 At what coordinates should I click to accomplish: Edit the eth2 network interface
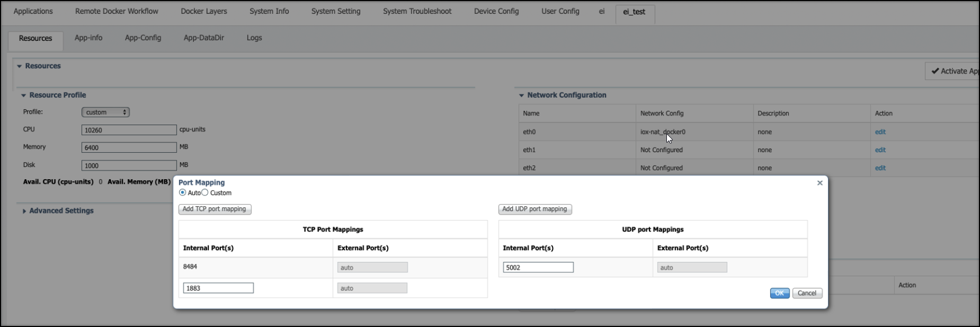click(x=880, y=168)
